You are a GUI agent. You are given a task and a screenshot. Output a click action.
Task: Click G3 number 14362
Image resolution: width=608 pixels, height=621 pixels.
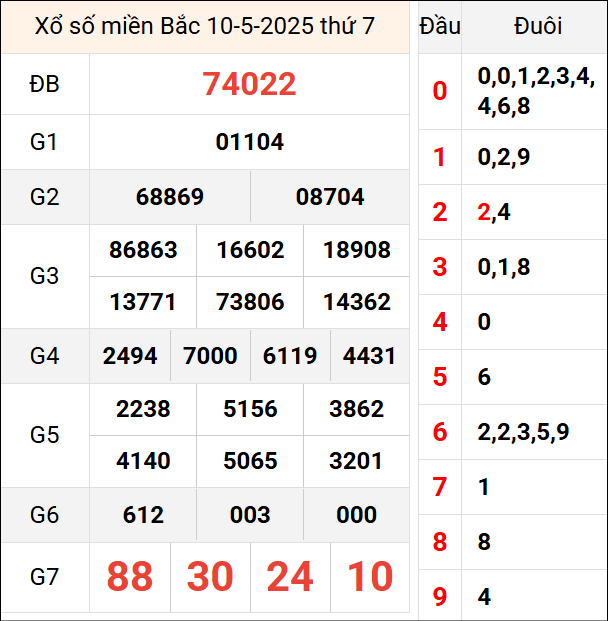tap(356, 302)
